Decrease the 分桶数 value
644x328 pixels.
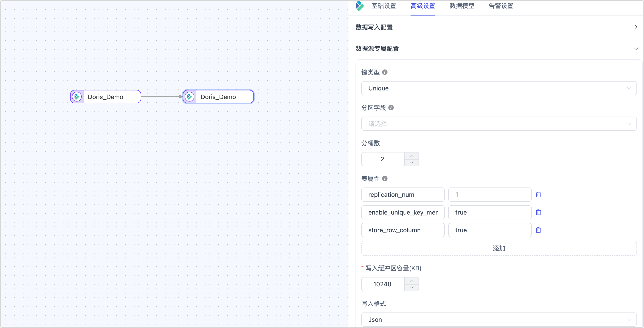[x=411, y=162]
